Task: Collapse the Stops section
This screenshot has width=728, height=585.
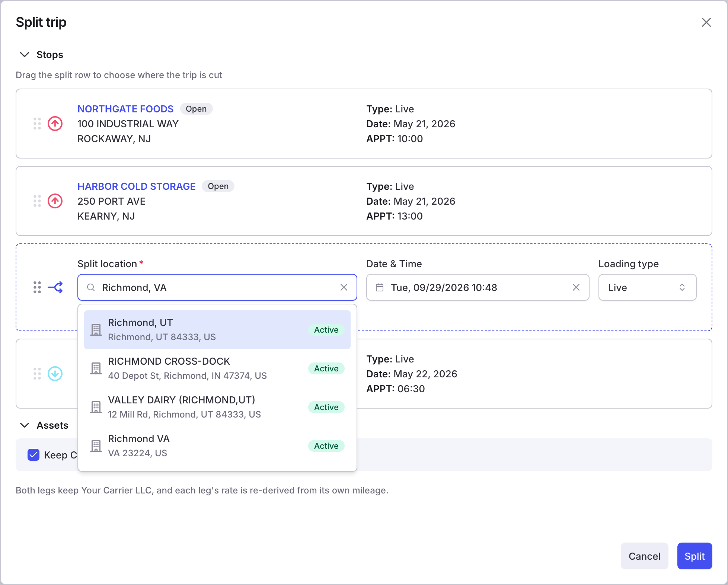Action: (x=25, y=55)
